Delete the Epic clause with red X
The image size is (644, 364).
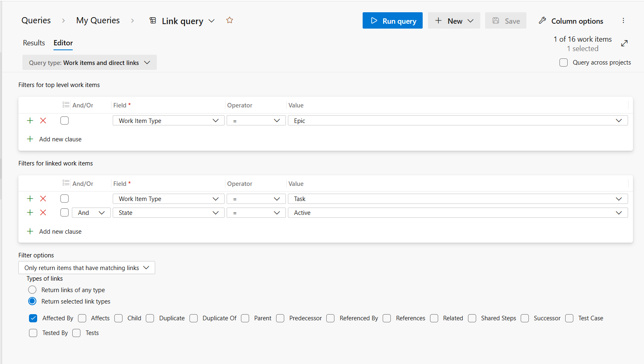(43, 121)
